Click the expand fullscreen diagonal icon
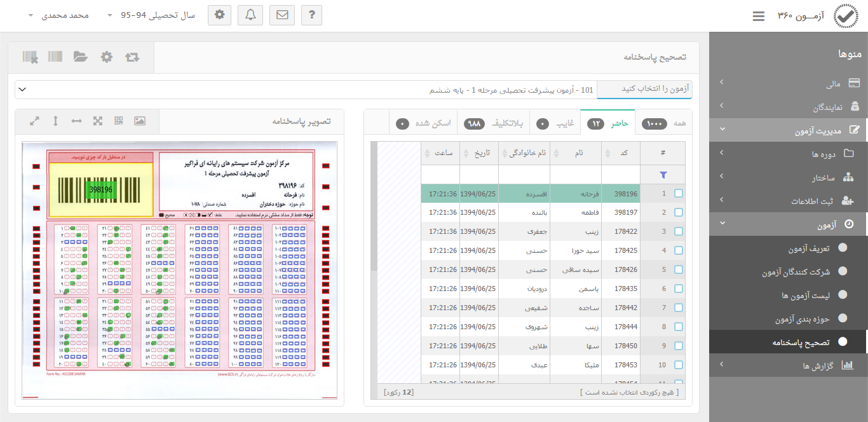The image size is (868, 422). coord(35,121)
